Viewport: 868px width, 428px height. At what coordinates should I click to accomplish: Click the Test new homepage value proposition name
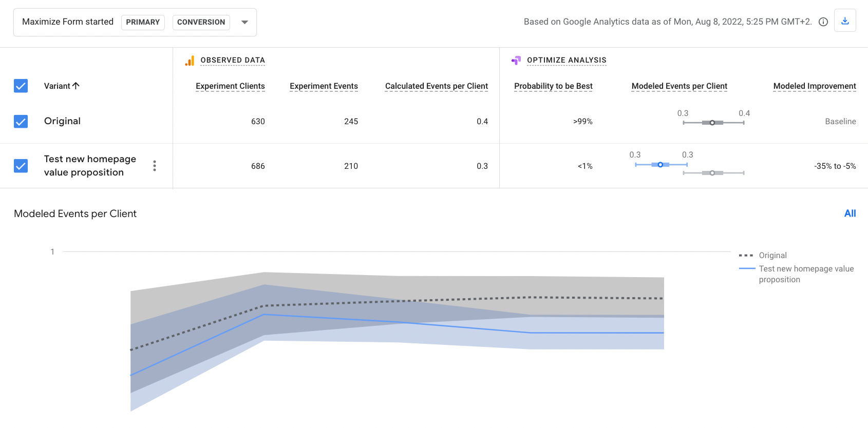(x=90, y=166)
